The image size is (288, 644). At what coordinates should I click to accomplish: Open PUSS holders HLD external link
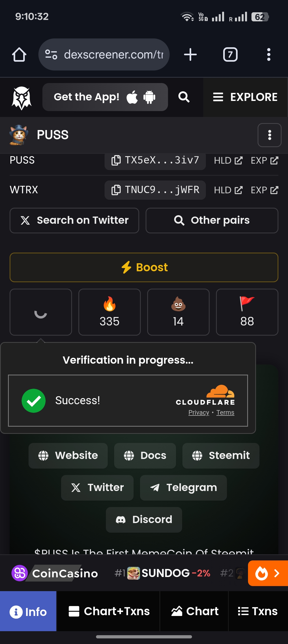coord(228,160)
